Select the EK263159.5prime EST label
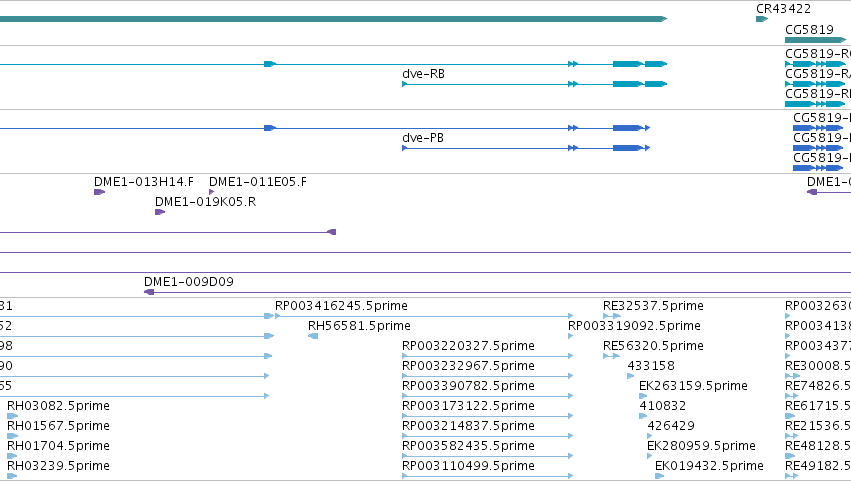 pos(693,386)
